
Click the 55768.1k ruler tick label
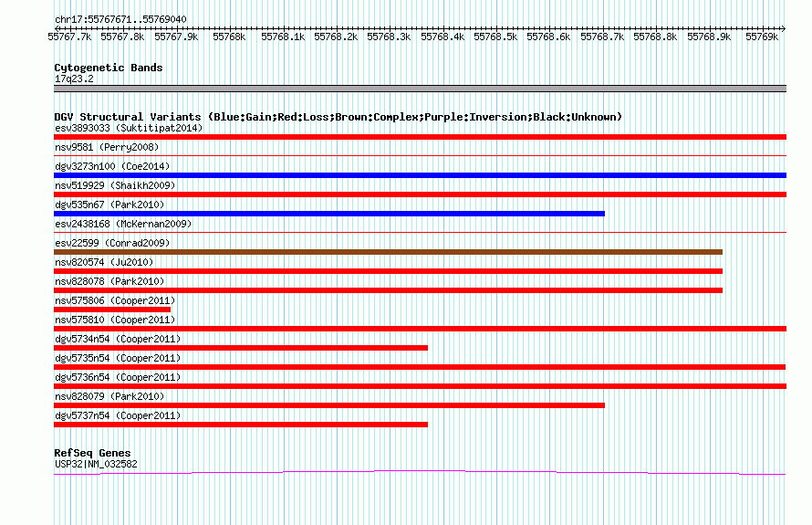tap(283, 37)
